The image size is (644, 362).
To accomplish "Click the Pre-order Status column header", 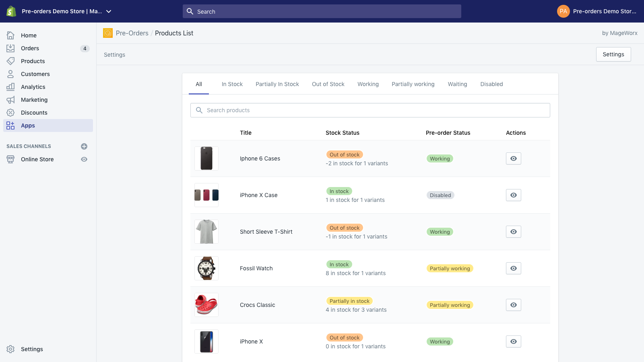I will [448, 133].
